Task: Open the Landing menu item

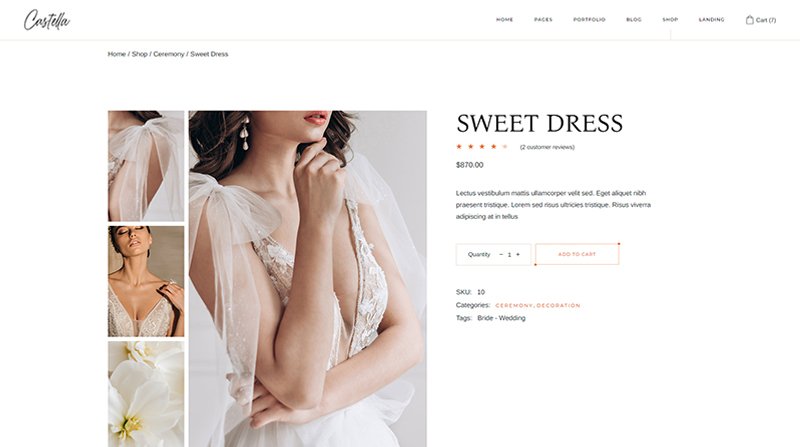Action: click(712, 19)
